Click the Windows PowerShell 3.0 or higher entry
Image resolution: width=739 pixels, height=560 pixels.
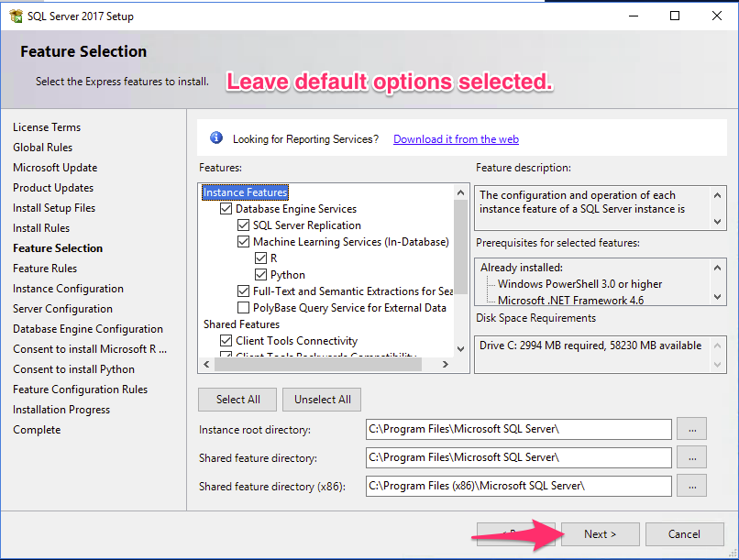(579, 284)
